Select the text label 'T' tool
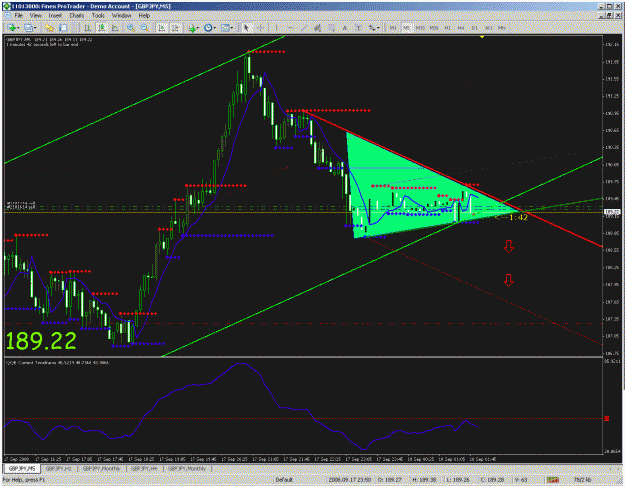This screenshot has width=625, height=486. (x=358, y=28)
